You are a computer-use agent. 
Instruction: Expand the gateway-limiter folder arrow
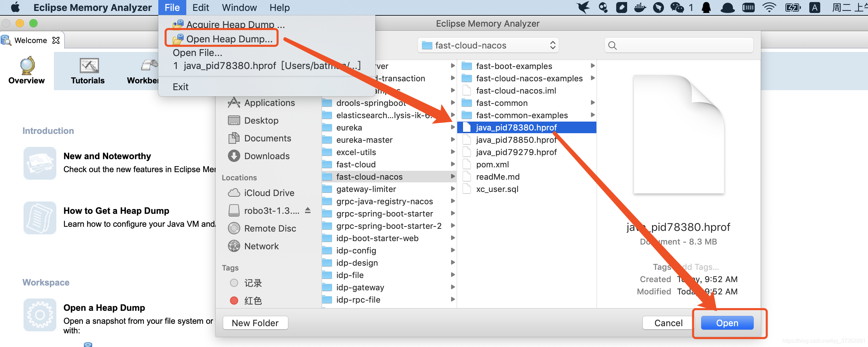pos(453,189)
